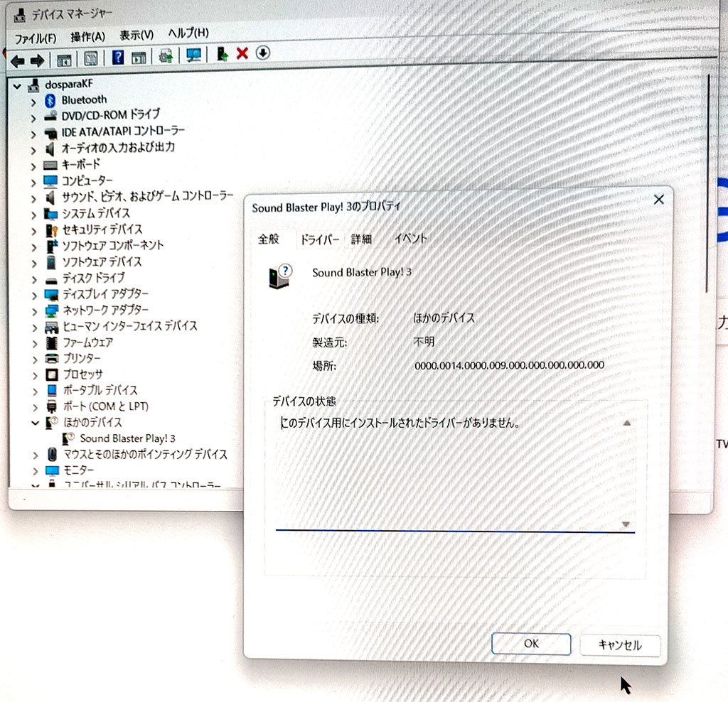Click the Device Manager tree vertical scrollbar
Image resolution: width=728 pixels, height=702 pixels.
[707, 183]
